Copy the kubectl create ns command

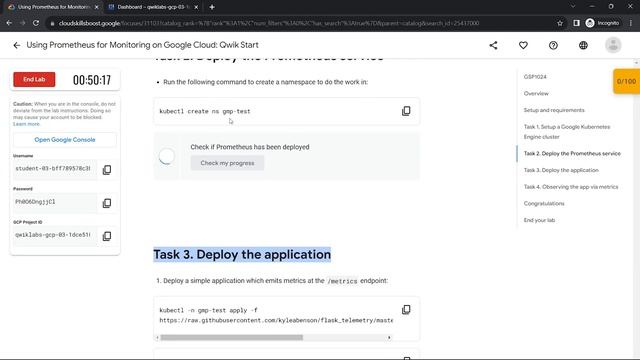[406, 111]
